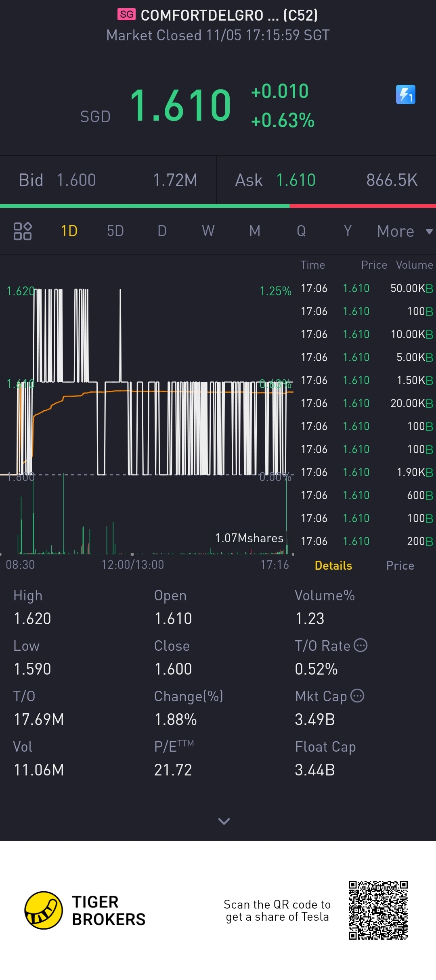
Task: Tap the Time column header
Action: point(313,265)
